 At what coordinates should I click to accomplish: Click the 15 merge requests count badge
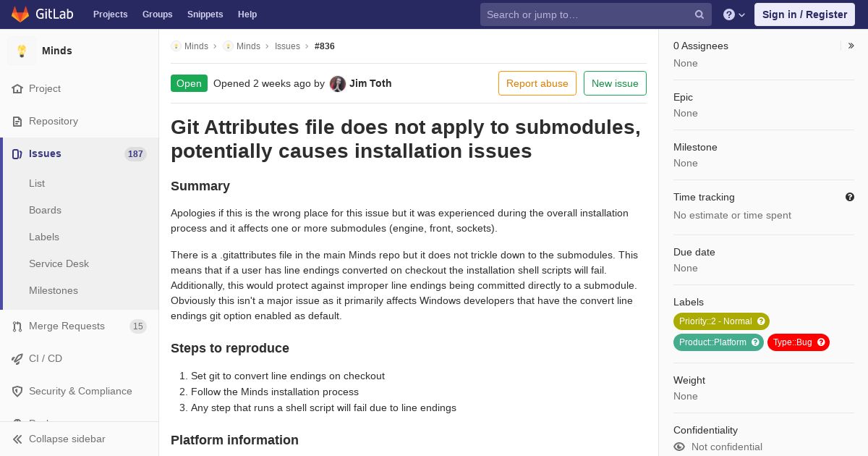click(138, 326)
